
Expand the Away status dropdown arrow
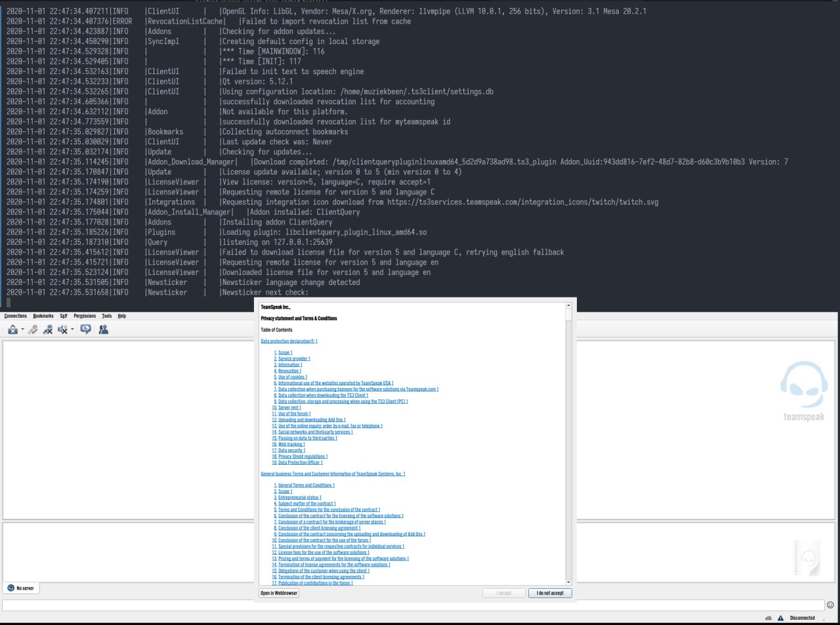[x=22, y=330]
